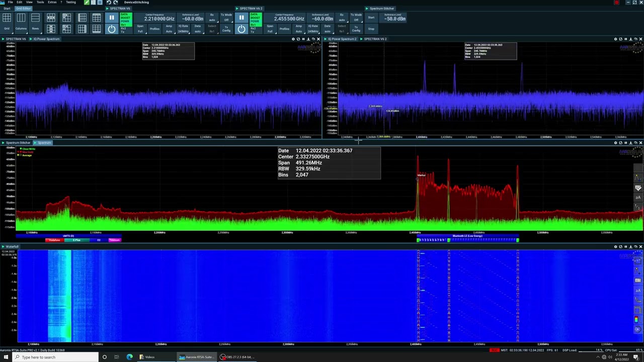Click the font size aA icon in Spectrum

(638, 197)
